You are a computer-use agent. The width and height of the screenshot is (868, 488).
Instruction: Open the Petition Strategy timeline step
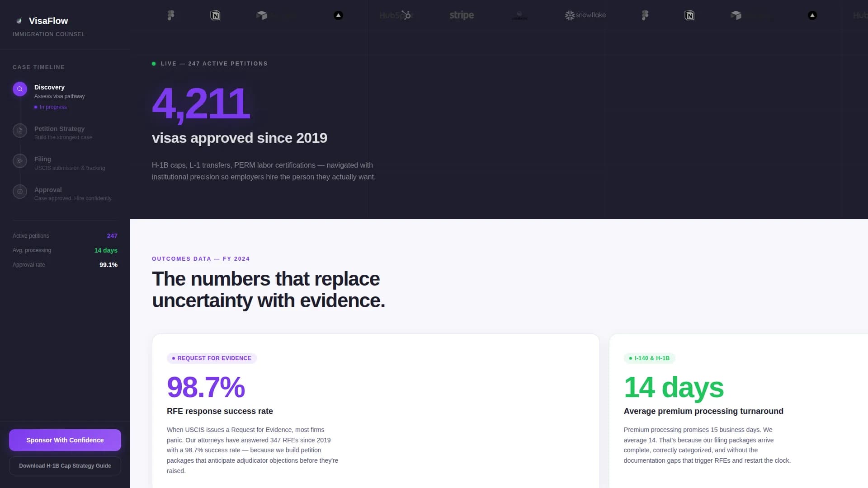pos(65,133)
